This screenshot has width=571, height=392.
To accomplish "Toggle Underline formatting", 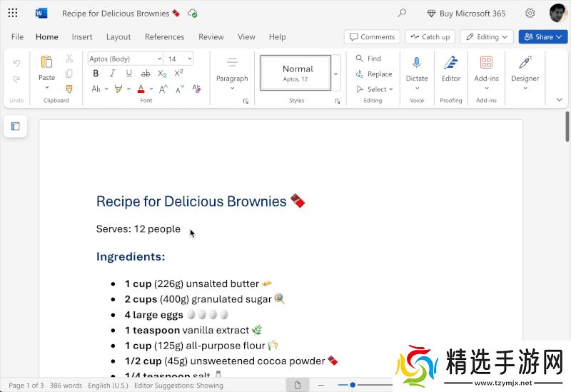I will point(128,74).
